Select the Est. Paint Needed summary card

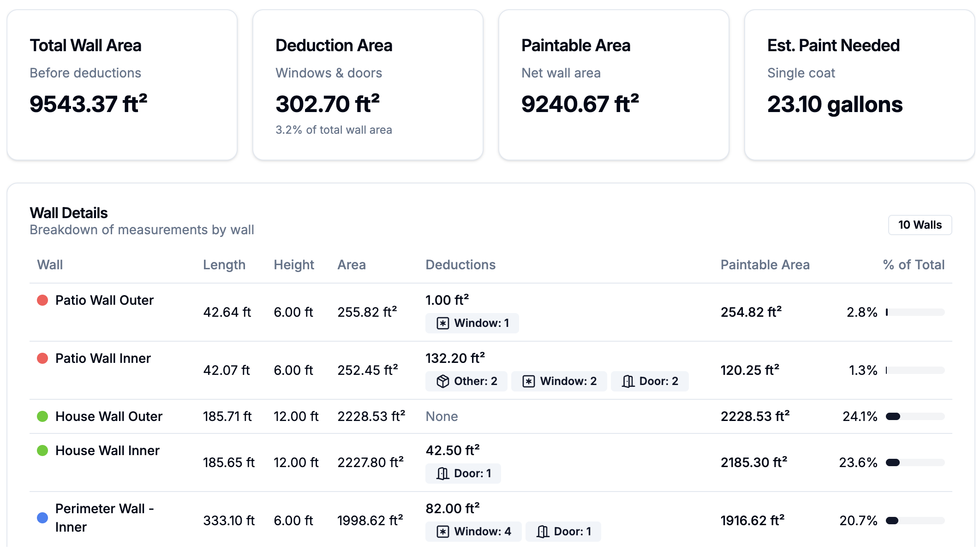859,85
